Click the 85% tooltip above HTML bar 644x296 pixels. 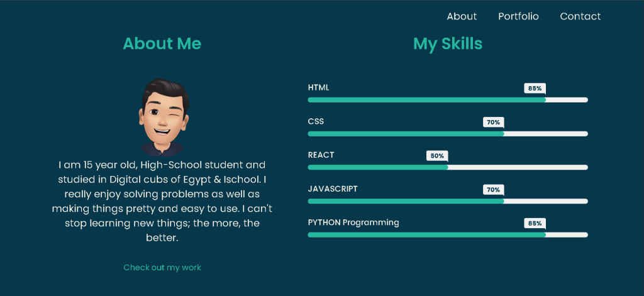pyautogui.click(x=535, y=89)
